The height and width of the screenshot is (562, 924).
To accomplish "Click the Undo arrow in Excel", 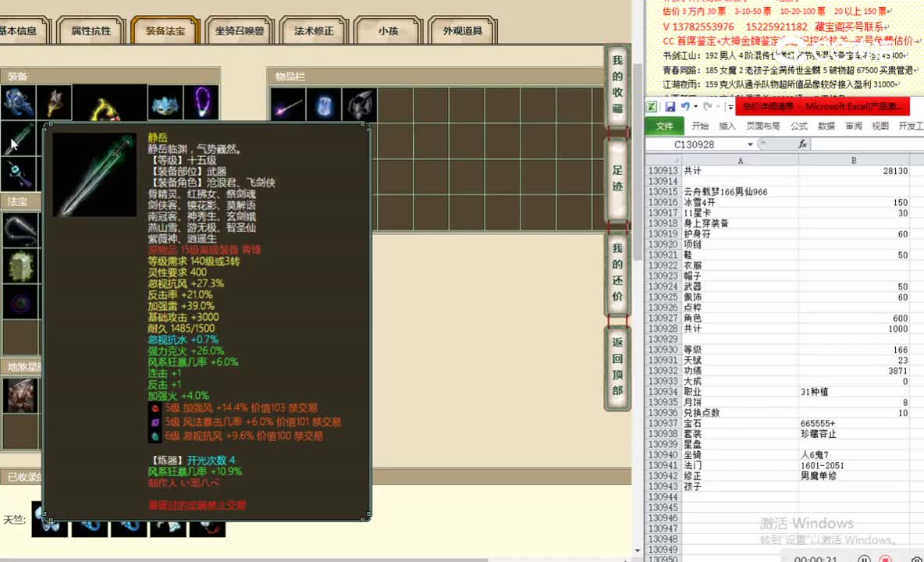I will pos(684,107).
